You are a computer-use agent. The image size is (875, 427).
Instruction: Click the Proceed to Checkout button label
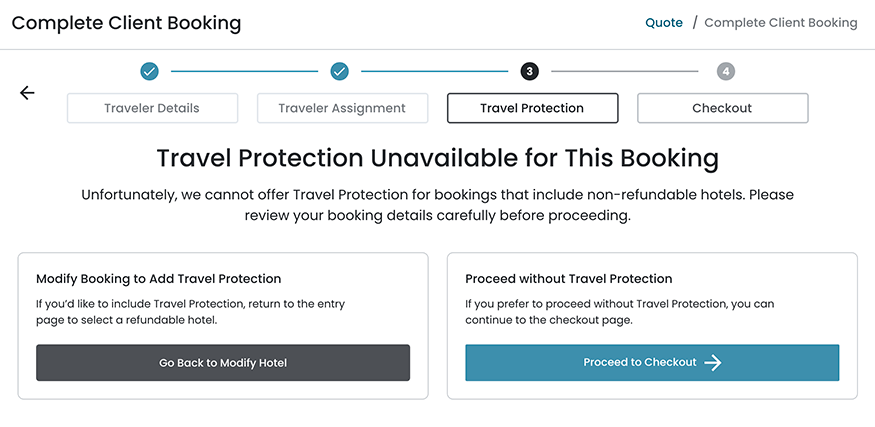[x=640, y=363]
